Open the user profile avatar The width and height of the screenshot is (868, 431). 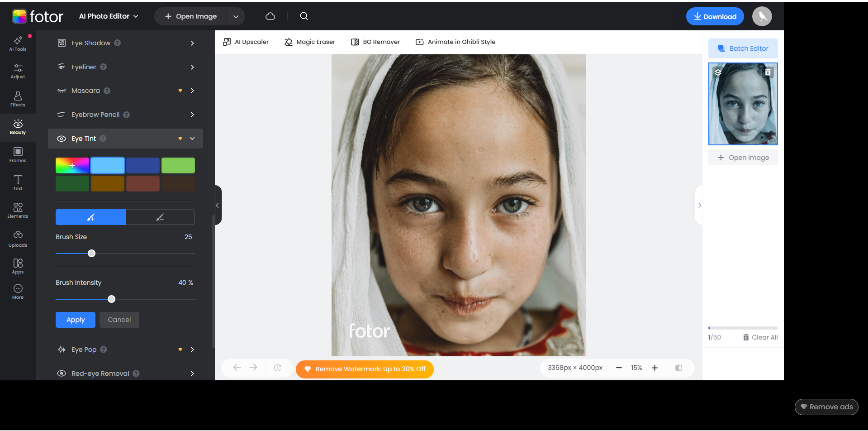(x=762, y=16)
